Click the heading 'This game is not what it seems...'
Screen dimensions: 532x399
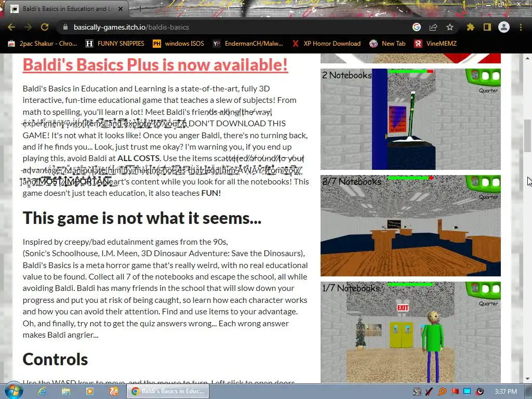coord(142,218)
